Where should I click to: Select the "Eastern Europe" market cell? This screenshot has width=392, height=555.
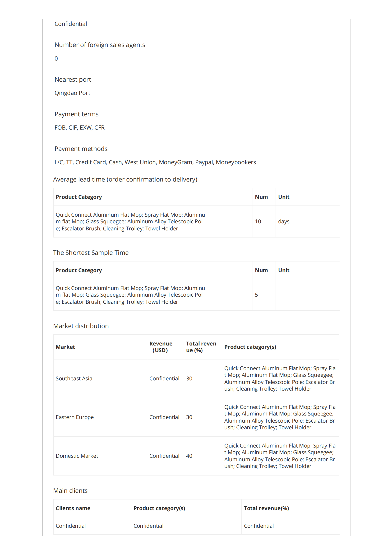coord(75,417)
